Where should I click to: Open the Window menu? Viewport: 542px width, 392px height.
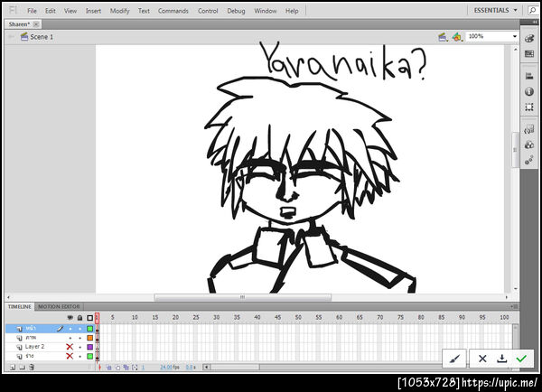tap(266, 11)
